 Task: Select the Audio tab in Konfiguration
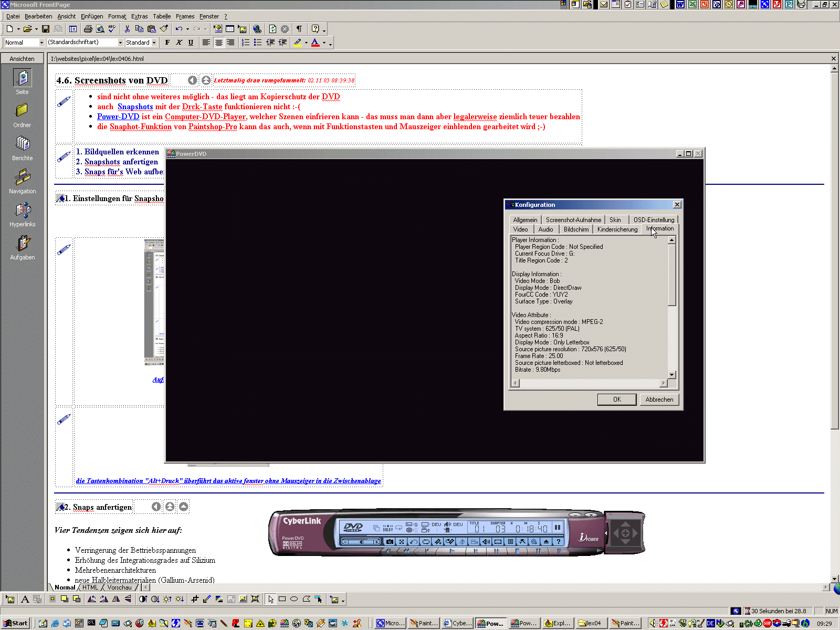pyautogui.click(x=545, y=229)
